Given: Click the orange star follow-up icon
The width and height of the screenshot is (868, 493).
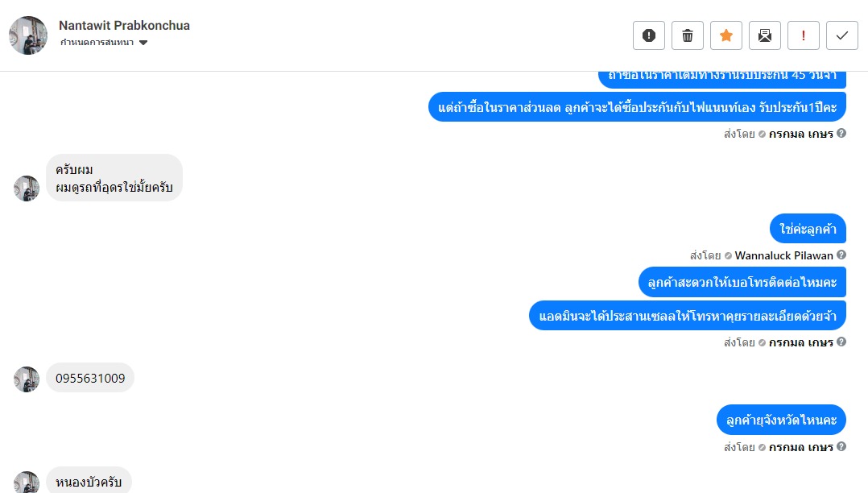Looking at the screenshot, I should coord(726,35).
